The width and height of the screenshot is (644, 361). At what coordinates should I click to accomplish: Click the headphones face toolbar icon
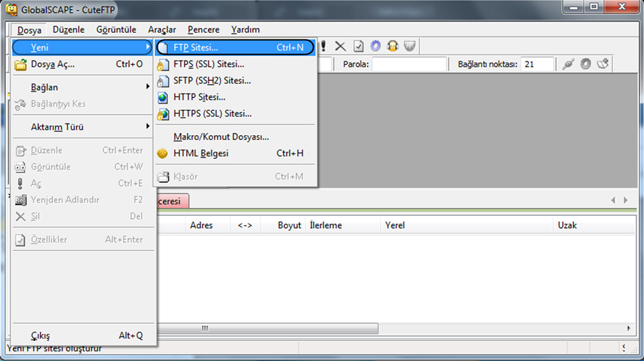[x=393, y=46]
